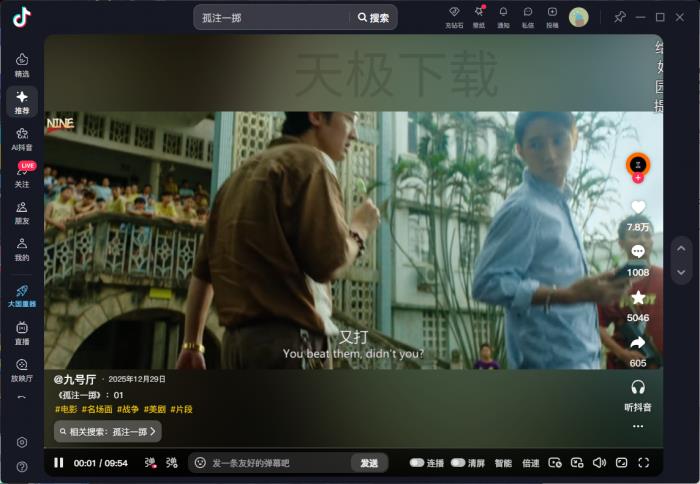The height and width of the screenshot is (484, 700).
Task: Open the 通知 notifications bell
Action: pos(503,13)
